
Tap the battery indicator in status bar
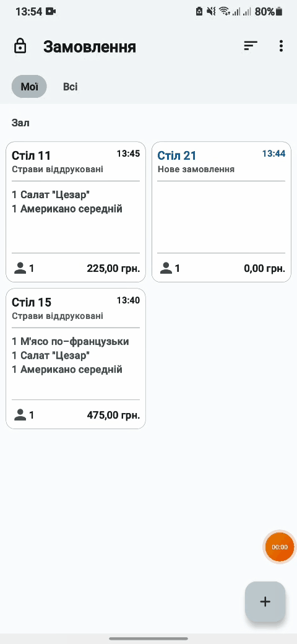click(x=279, y=12)
